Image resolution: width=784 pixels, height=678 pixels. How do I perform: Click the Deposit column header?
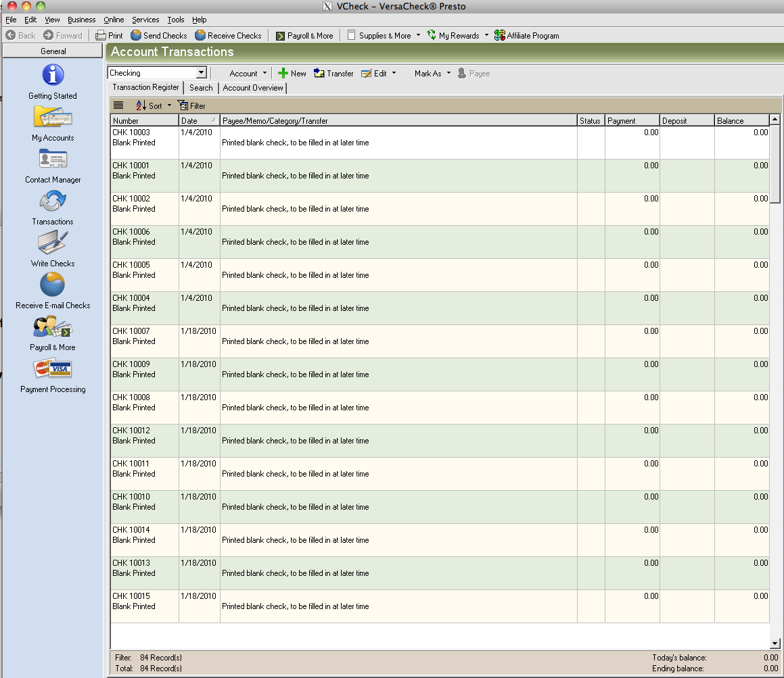point(687,120)
